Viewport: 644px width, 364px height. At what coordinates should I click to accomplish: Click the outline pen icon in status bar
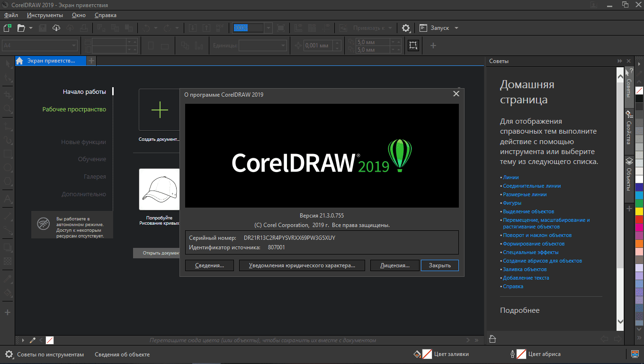click(x=513, y=354)
